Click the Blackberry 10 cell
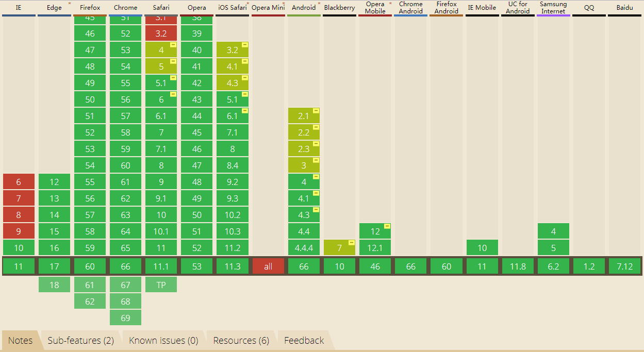644x352 pixels. [x=340, y=266]
